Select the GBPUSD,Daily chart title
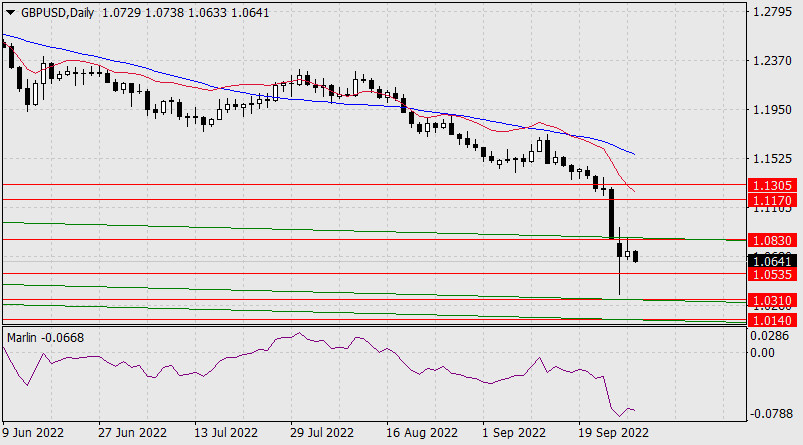Image resolution: width=803 pixels, height=445 pixels. [x=57, y=13]
